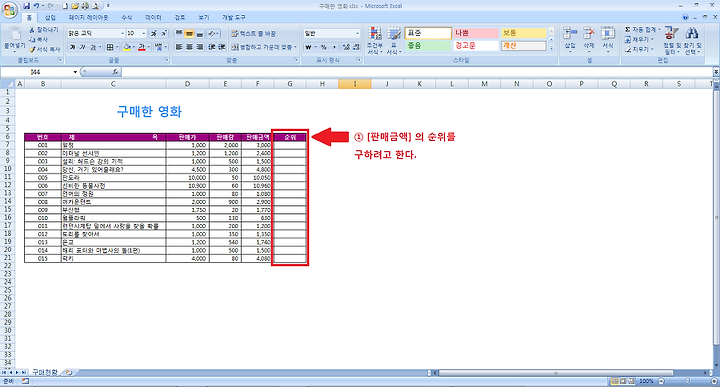Open the font name combo box
The width and height of the screenshot is (720, 387).
pos(96,34)
